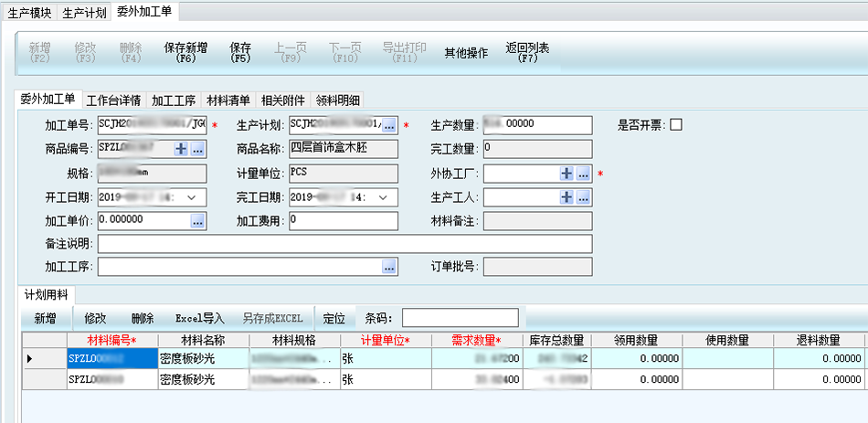Focus the 条码 input field
Viewport: 868px width, 423px height.
click(x=460, y=318)
